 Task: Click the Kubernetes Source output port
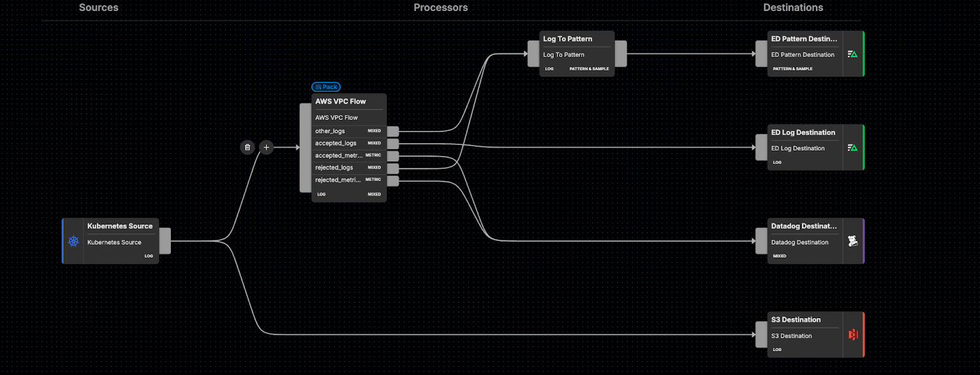(x=165, y=241)
